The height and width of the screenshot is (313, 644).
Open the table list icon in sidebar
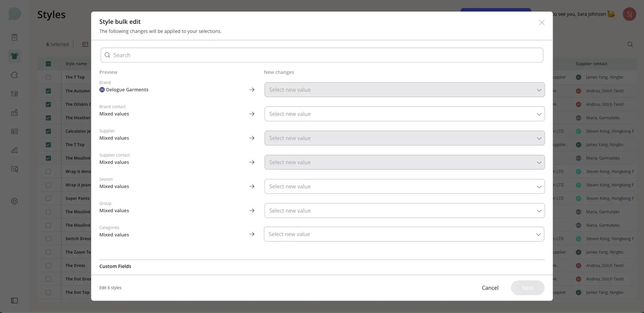tap(14, 131)
